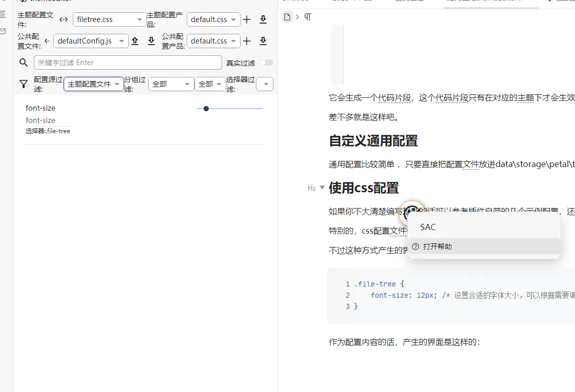Click the download icon after 主题配置产品 selector

pos(263,19)
